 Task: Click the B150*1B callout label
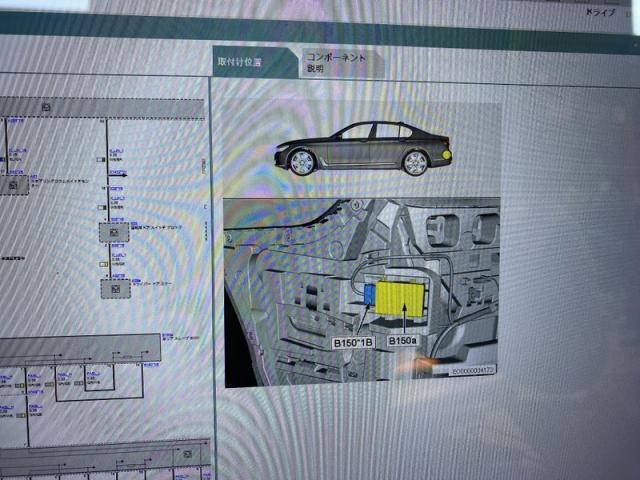tap(354, 341)
